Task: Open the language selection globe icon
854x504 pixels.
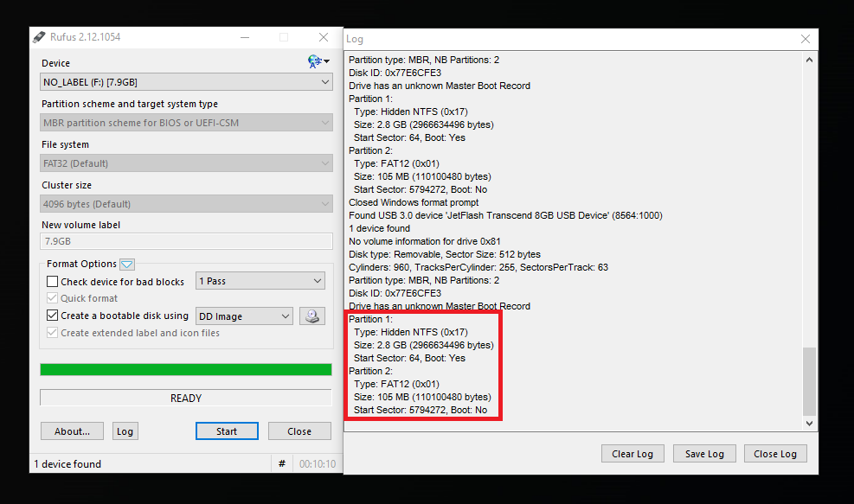Action: [x=318, y=61]
